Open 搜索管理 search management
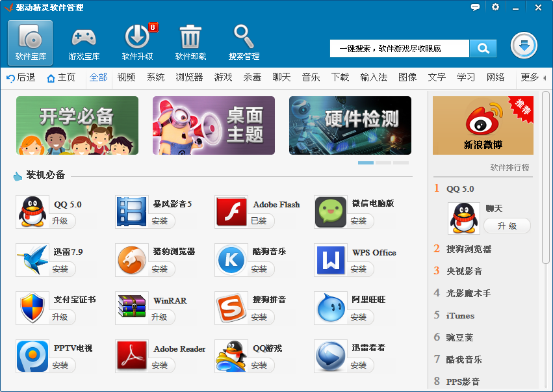The image size is (553, 392). click(x=244, y=43)
